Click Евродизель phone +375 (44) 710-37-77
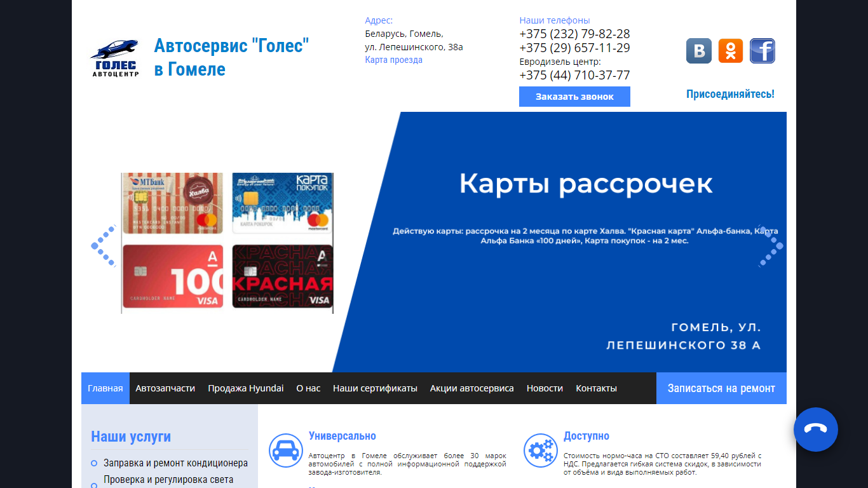Screen dimensions: 868x488 [x=574, y=75]
